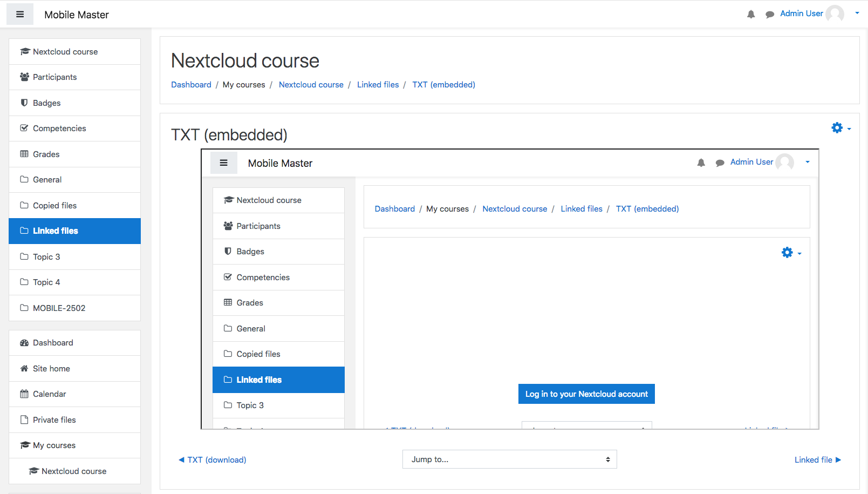Open Participants in outer sidebar
The width and height of the screenshot is (868, 494).
[75, 77]
